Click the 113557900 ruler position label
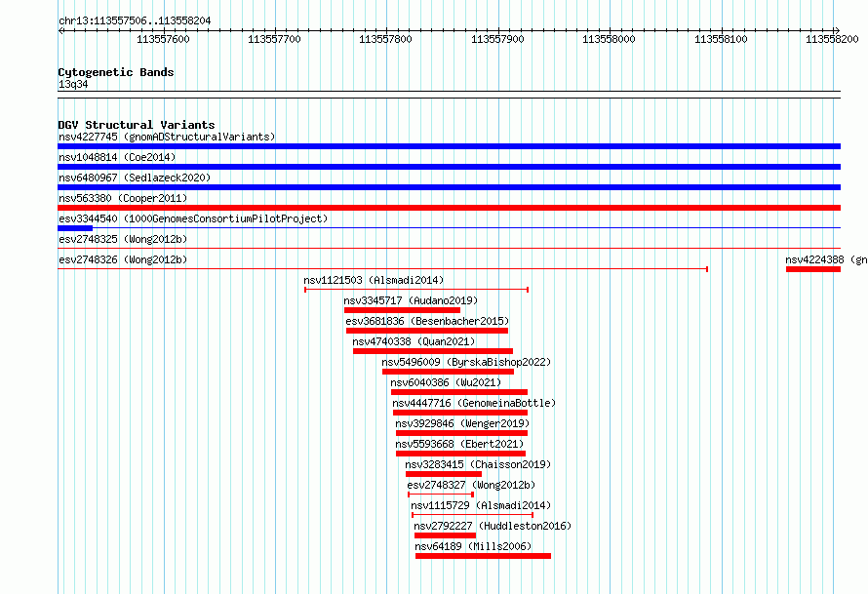Viewport: 868px width, 594px height. (x=497, y=39)
